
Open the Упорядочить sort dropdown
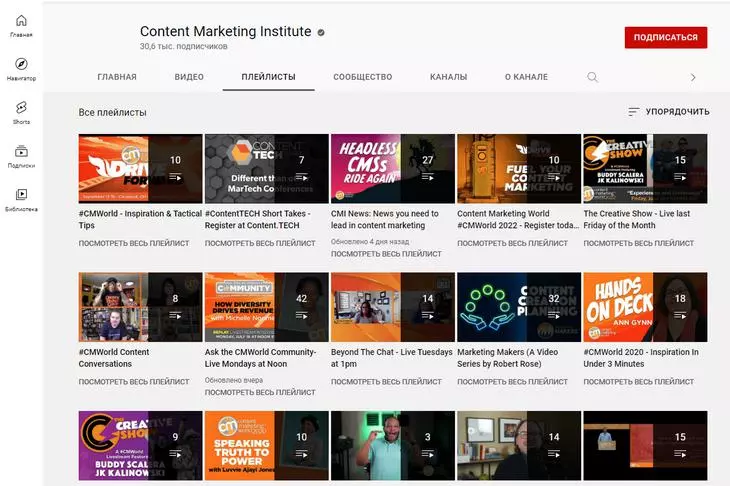coord(668,112)
